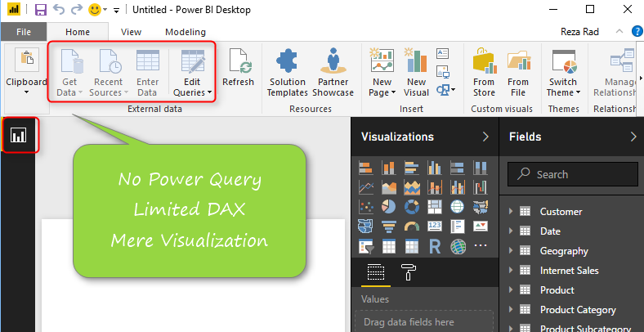Select the Funnel chart visual
This screenshot has width=644, height=332.
(388, 227)
